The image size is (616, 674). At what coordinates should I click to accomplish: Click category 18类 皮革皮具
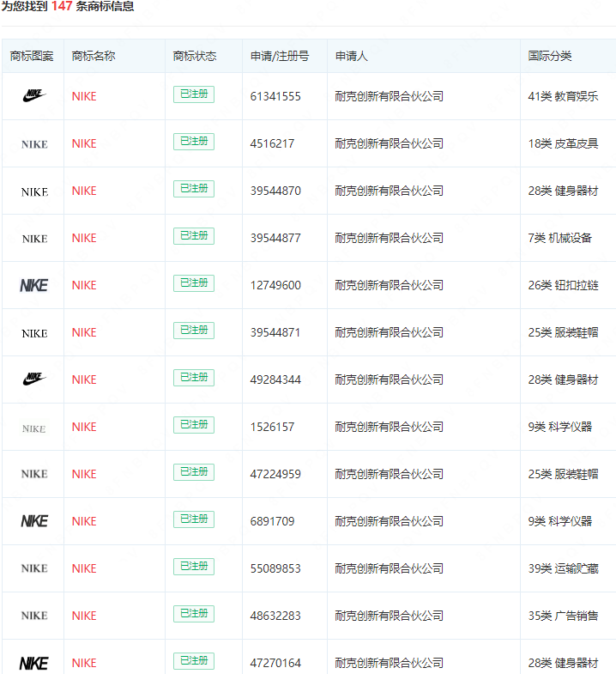pos(563,143)
